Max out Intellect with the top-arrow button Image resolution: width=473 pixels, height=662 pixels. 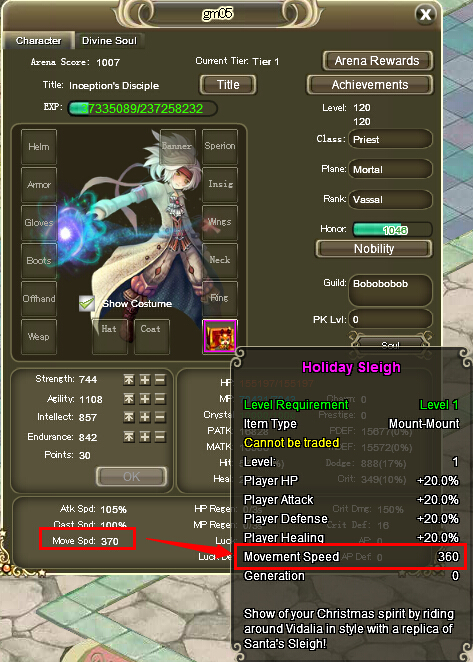[129, 417]
